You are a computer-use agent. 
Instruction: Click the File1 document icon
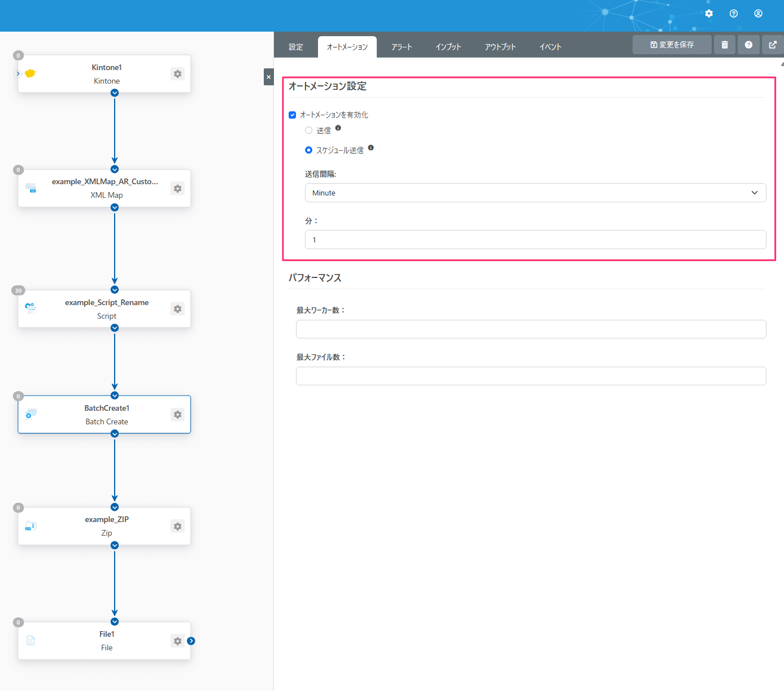tap(31, 640)
